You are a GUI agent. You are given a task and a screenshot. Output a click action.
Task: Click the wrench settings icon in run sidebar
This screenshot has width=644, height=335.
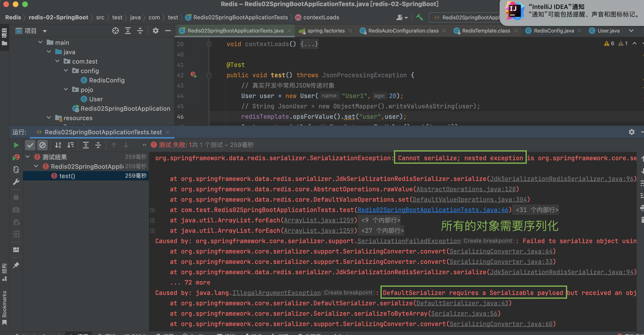tap(16, 182)
